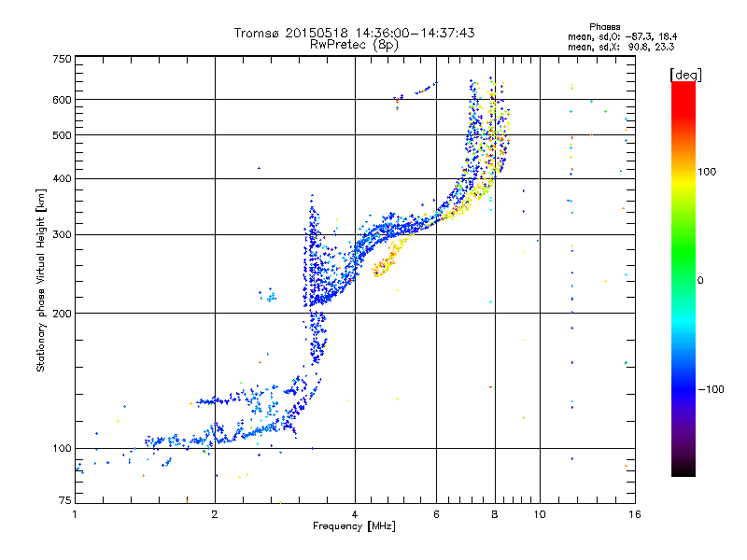This screenshot has width=747, height=560.
Task: Click the phase color bar scale
Action: tap(684, 279)
